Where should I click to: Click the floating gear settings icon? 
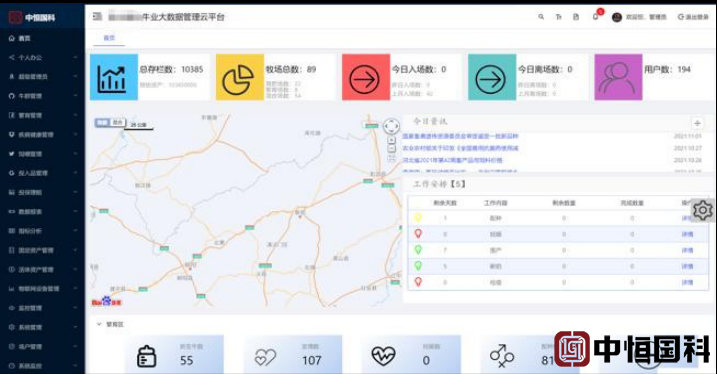pos(702,210)
